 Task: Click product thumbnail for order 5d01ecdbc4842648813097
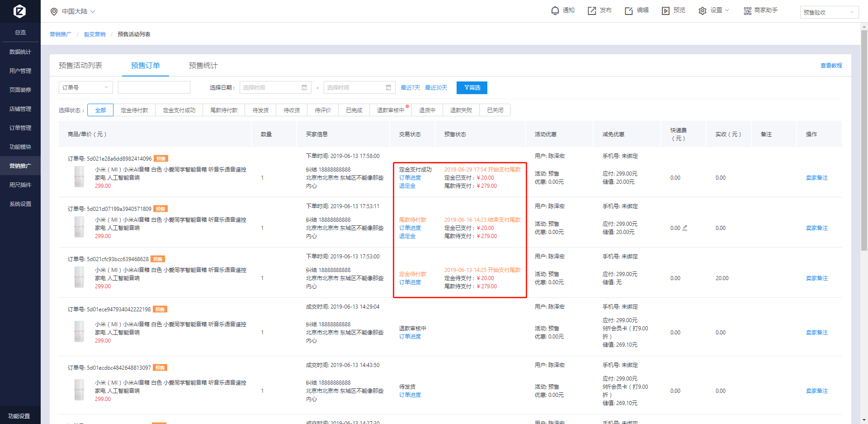[79, 390]
